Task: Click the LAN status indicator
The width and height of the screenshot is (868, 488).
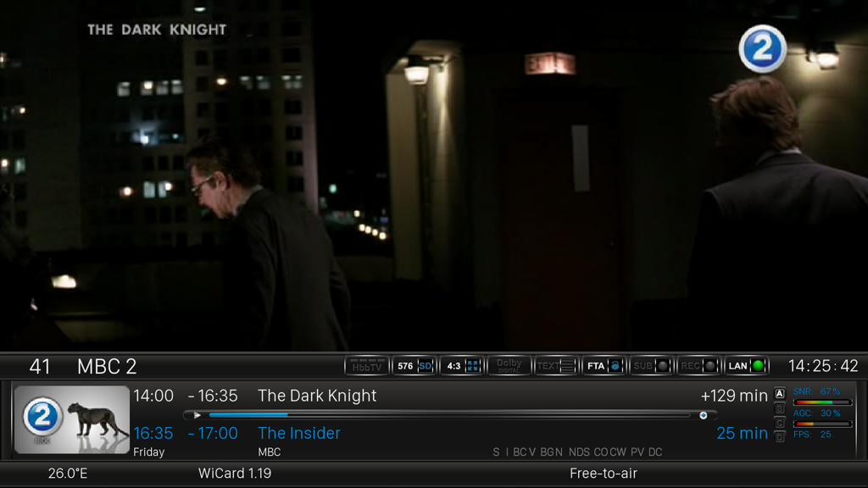Action: pyautogui.click(x=746, y=366)
